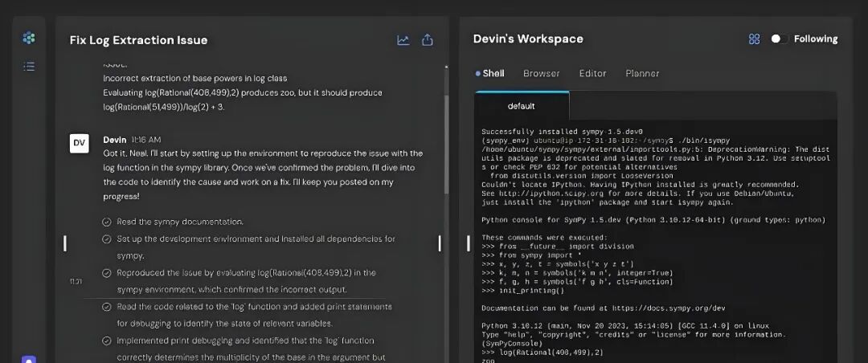Toggle the Following switch
868x363 pixels.
780,39
